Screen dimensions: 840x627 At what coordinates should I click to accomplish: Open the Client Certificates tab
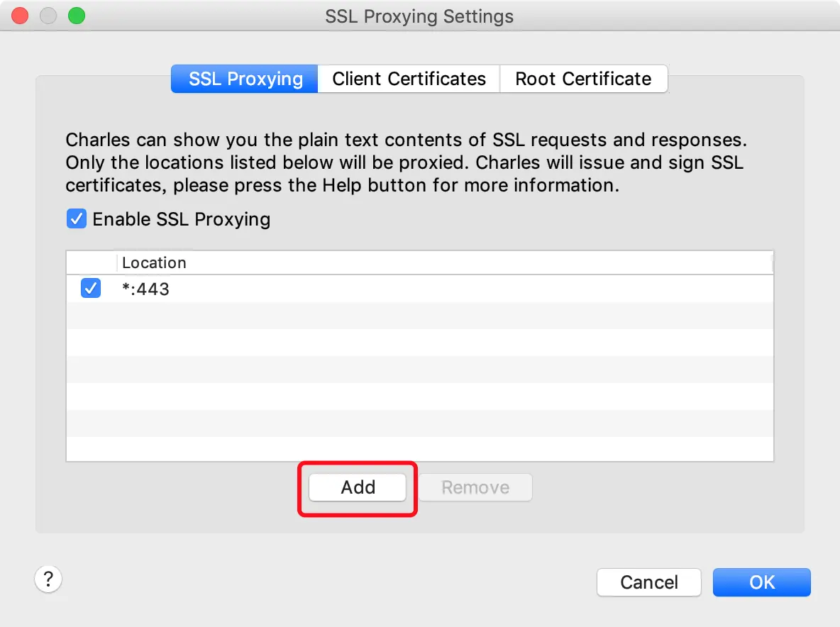409,79
